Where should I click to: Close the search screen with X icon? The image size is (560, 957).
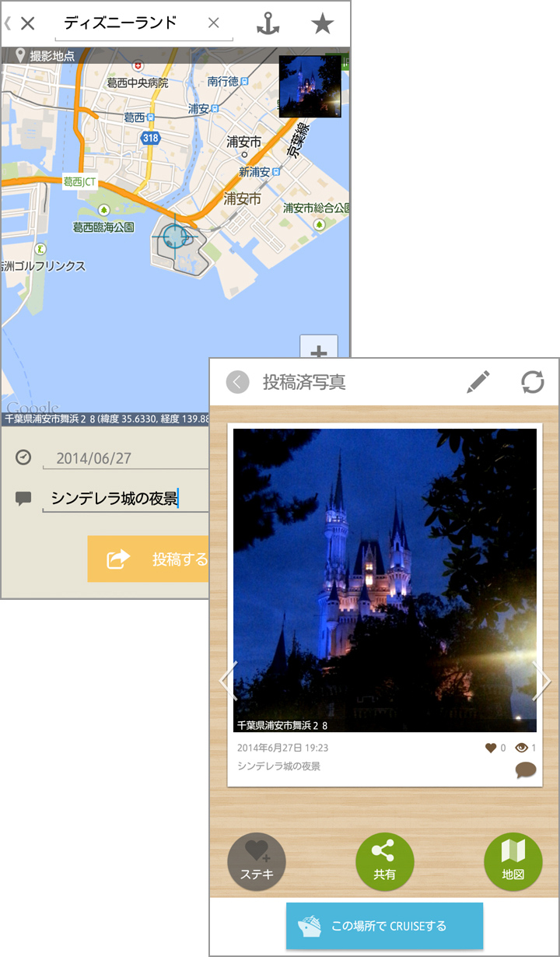point(28,23)
